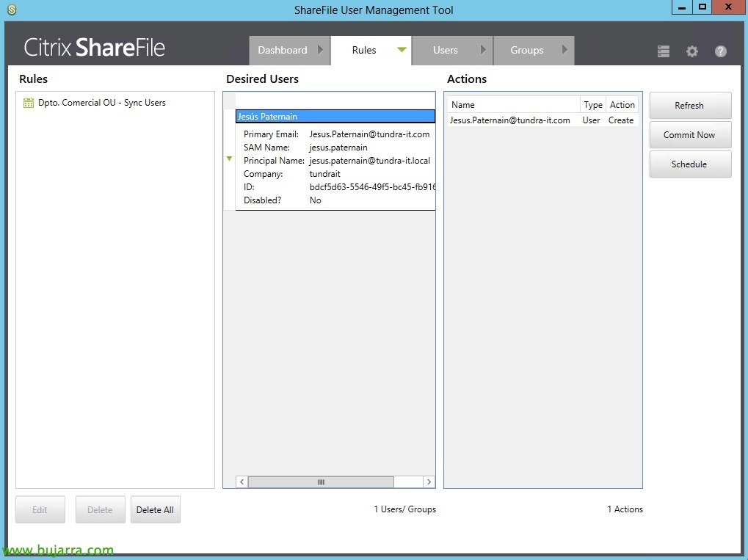
Task: Click the arrow beside the Groups tab
Action: (x=564, y=50)
